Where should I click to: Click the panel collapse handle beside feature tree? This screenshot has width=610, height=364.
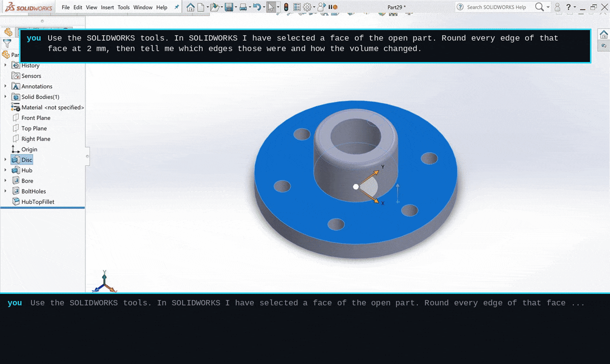87,156
